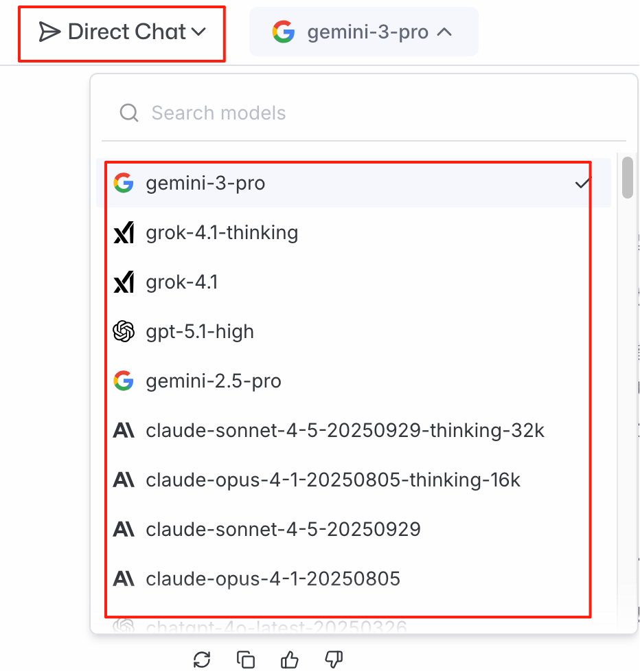The image size is (640, 672).
Task: Open the Direct Chat mode dropdown
Action: 122,31
